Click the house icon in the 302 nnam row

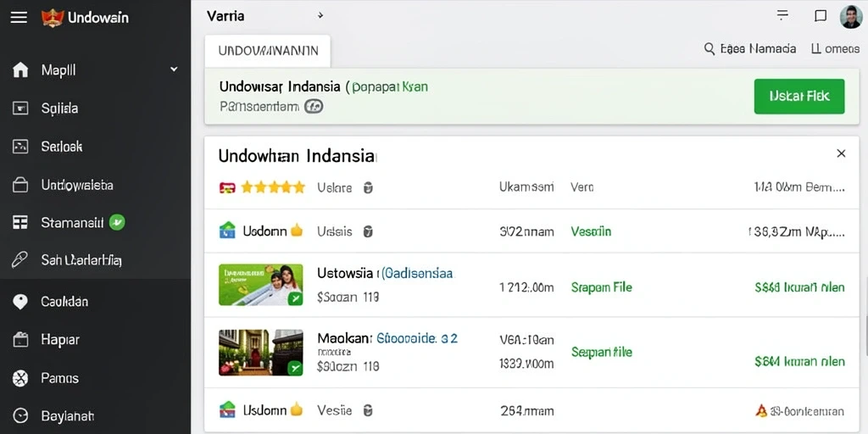pyautogui.click(x=227, y=231)
